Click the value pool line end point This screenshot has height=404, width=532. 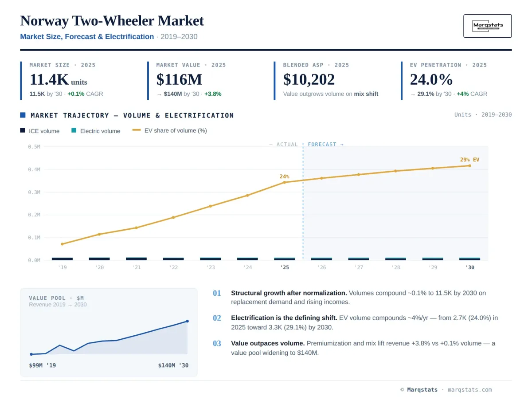click(x=187, y=321)
